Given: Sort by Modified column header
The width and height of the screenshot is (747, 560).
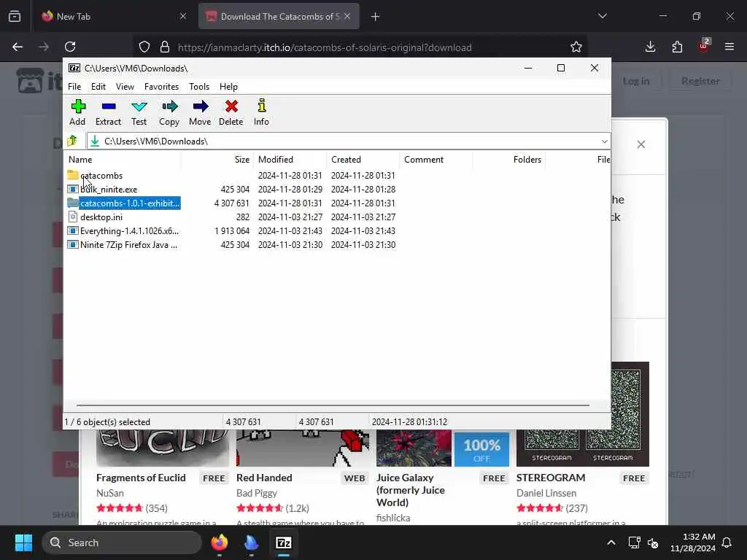Looking at the screenshot, I should point(290,160).
